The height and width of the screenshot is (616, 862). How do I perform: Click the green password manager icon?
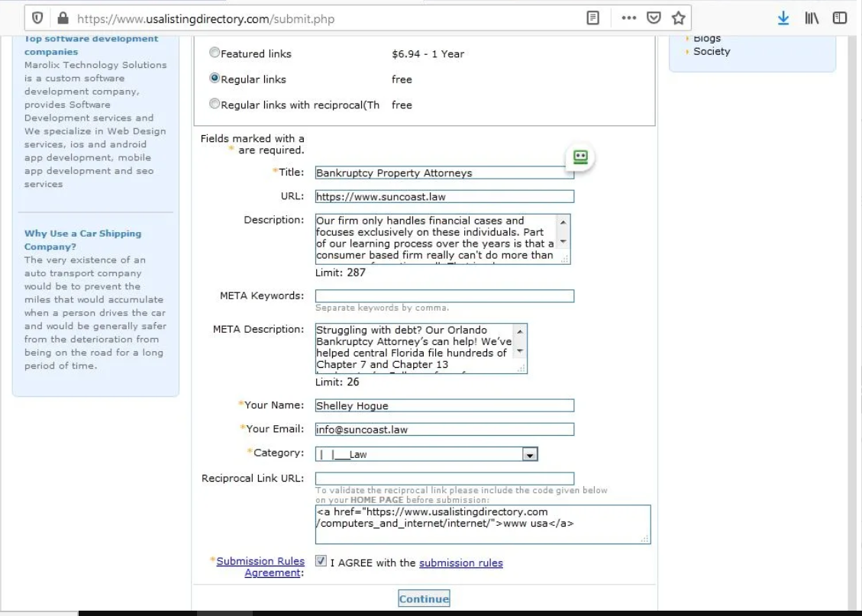point(580,157)
